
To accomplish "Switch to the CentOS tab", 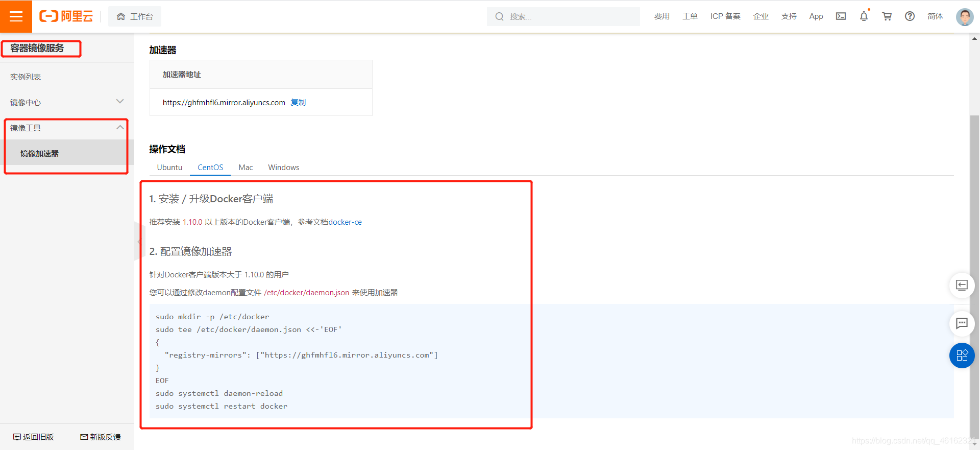I will (210, 168).
